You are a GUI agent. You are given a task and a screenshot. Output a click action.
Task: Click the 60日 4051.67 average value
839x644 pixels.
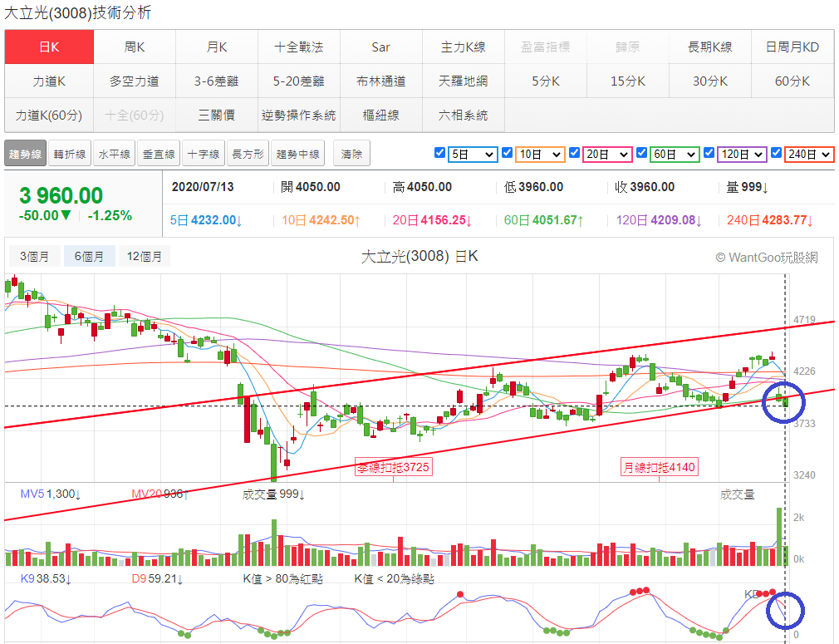543,220
